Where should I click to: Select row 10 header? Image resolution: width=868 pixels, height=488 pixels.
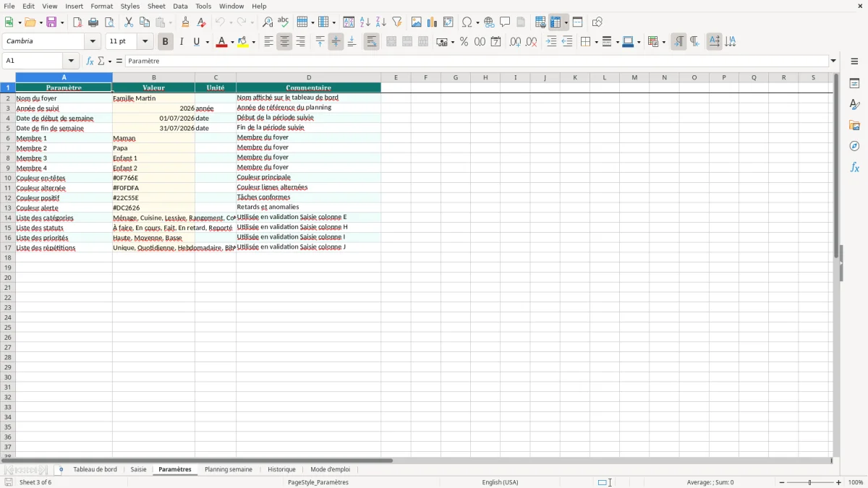pyautogui.click(x=8, y=178)
